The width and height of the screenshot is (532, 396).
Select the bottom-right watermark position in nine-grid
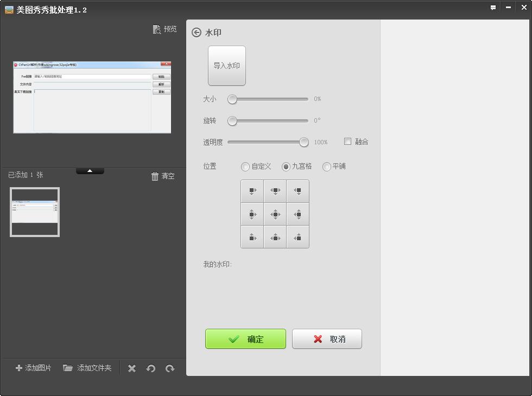coord(297,237)
